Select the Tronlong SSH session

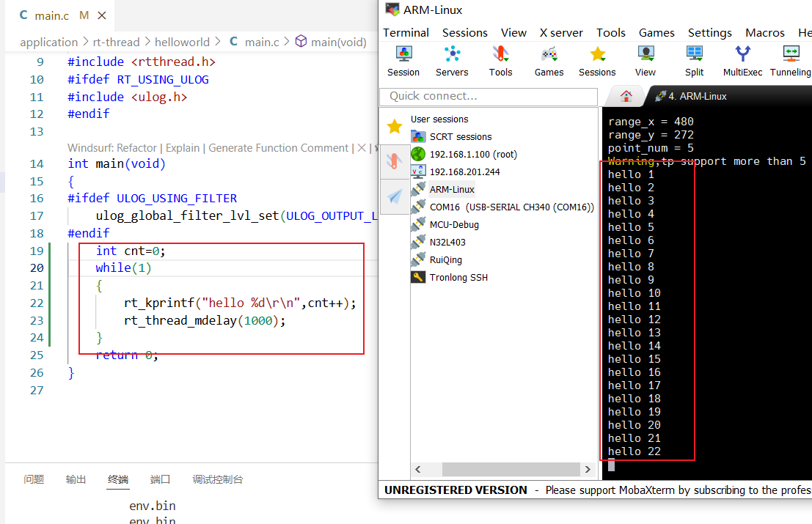[x=449, y=277]
